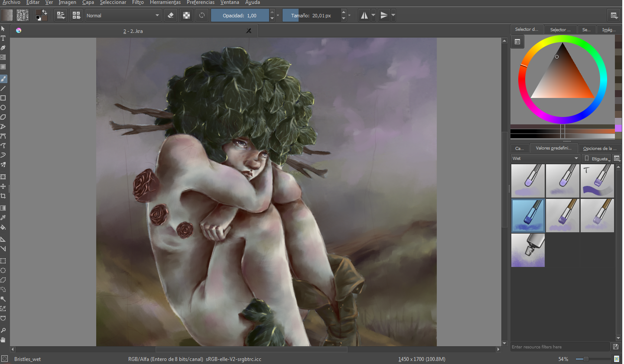The image size is (624, 364).
Task: Select the Move tool
Action: [x=3, y=186]
